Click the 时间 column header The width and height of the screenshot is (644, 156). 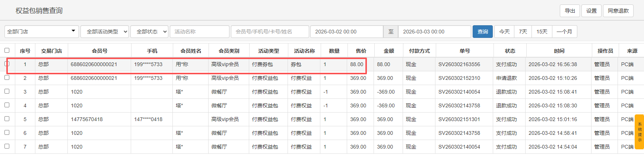click(559, 51)
